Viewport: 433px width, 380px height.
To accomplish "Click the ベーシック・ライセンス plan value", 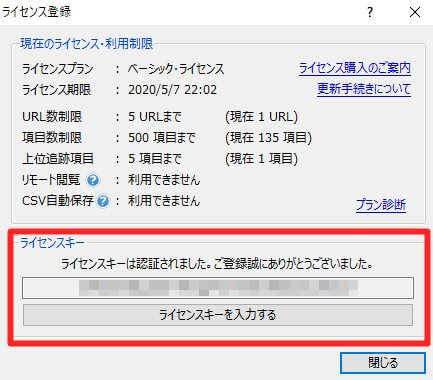I will tap(176, 69).
